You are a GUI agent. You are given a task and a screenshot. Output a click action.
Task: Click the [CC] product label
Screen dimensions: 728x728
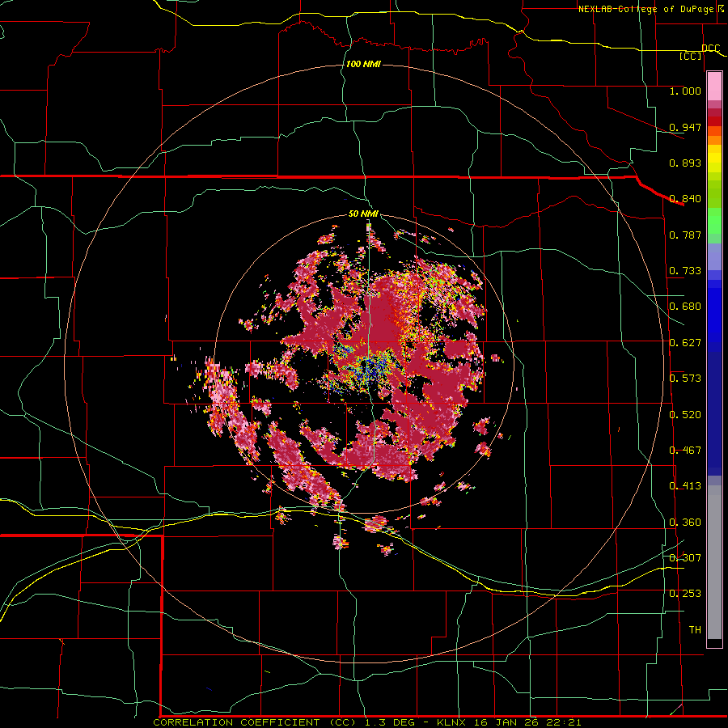(x=691, y=56)
